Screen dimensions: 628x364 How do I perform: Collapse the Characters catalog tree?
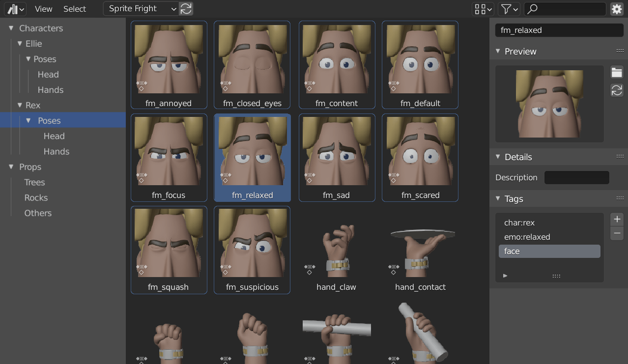coord(11,28)
